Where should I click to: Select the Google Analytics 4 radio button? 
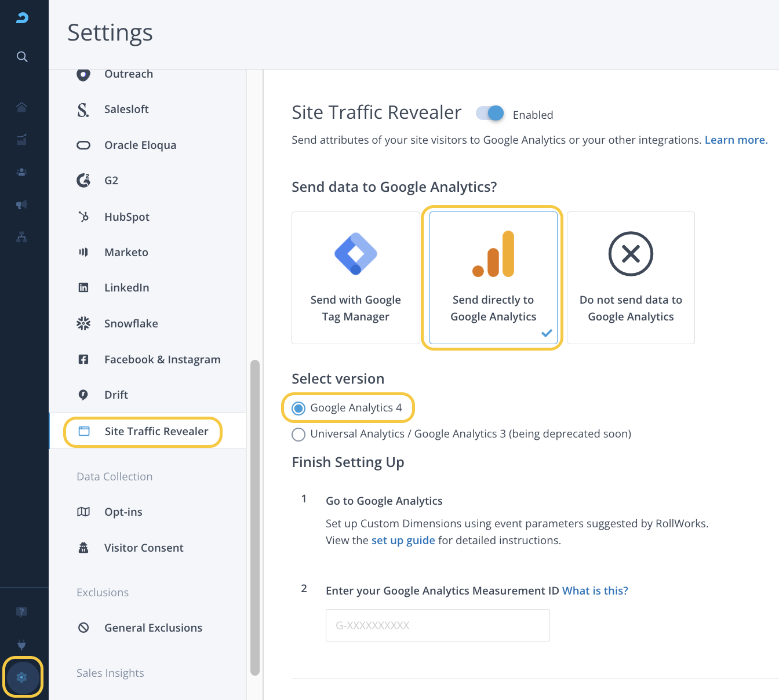(299, 409)
